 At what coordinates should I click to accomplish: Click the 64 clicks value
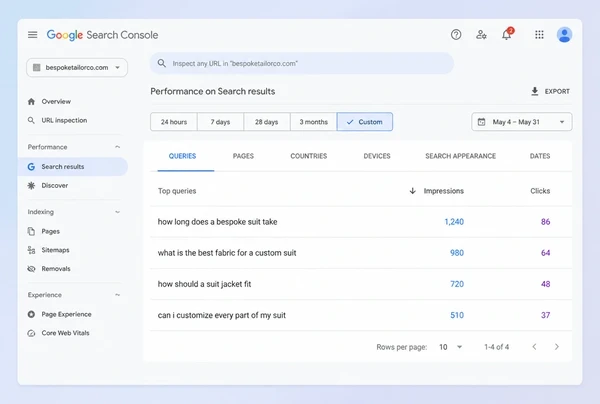click(x=545, y=253)
